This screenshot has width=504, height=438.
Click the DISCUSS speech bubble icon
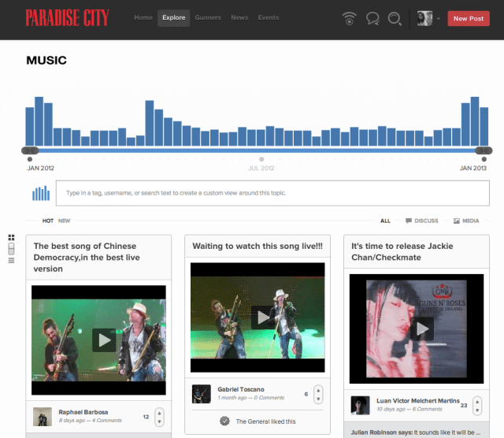tap(409, 221)
